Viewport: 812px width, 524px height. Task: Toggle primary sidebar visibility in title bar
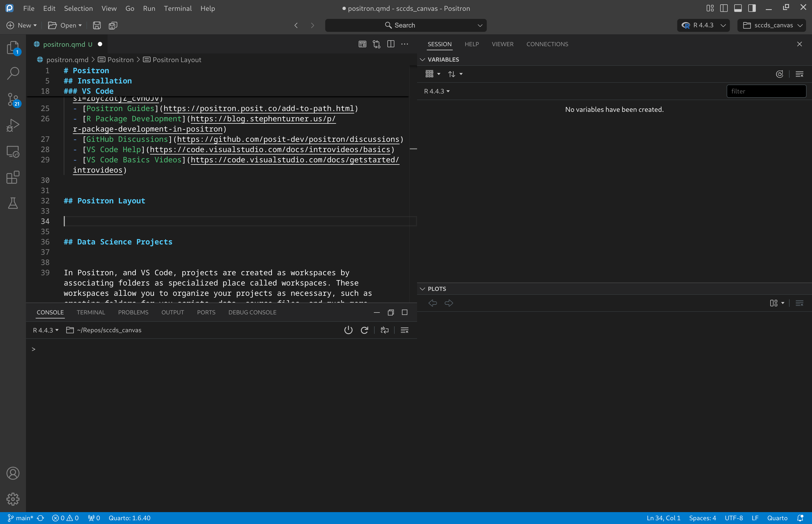(724, 8)
